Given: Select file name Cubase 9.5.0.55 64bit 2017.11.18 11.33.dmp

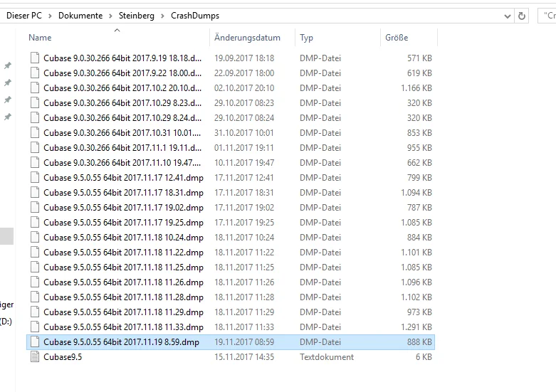Looking at the screenshot, I should tap(123, 327).
